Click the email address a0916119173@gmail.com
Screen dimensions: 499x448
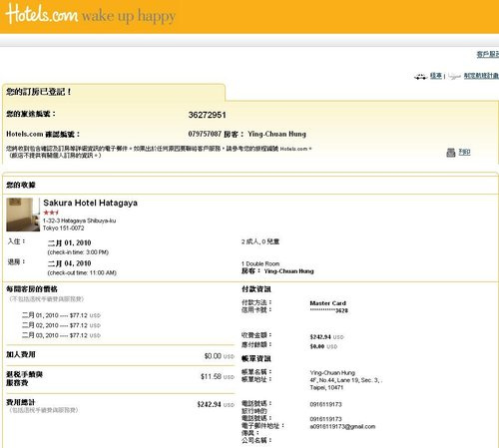click(342, 427)
